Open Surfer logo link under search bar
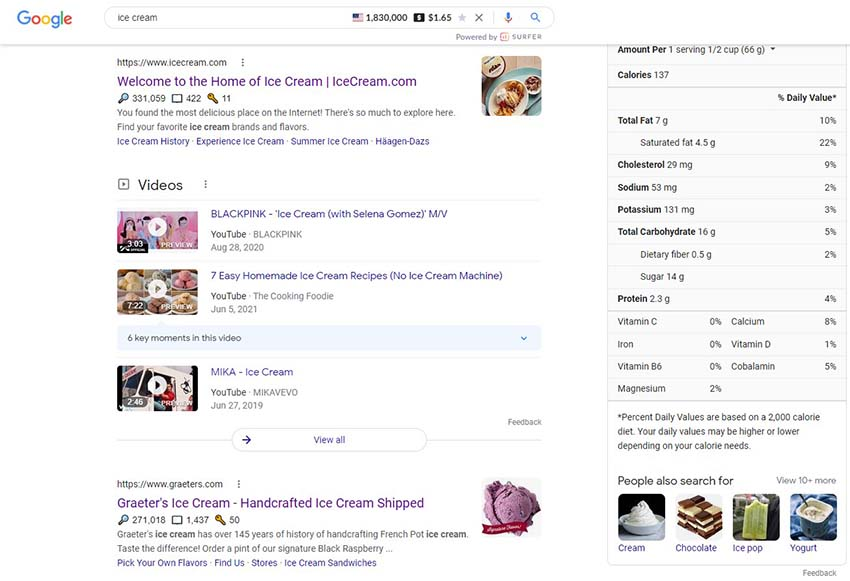Image resolution: width=850 pixels, height=581 pixels. pyautogui.click(x=521, y=37)
